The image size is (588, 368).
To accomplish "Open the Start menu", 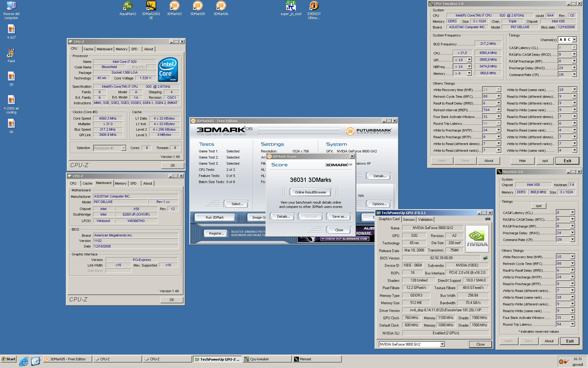I will (9, 359).
